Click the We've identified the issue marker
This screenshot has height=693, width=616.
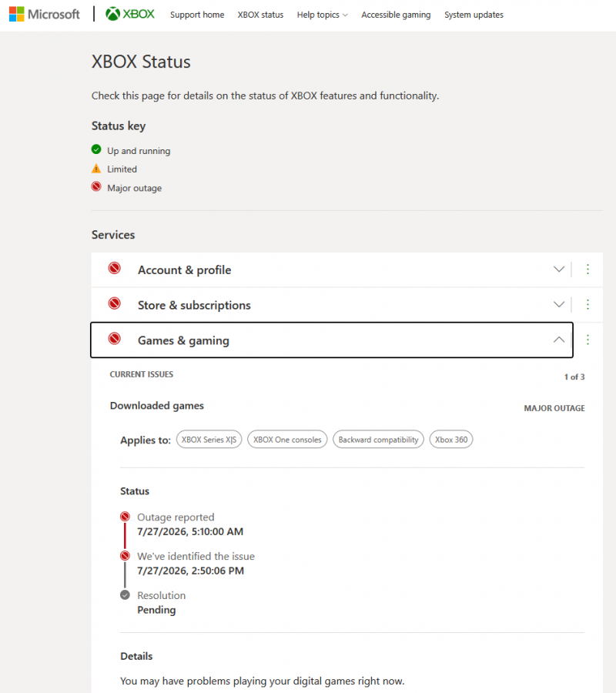(x=125, y=555)
